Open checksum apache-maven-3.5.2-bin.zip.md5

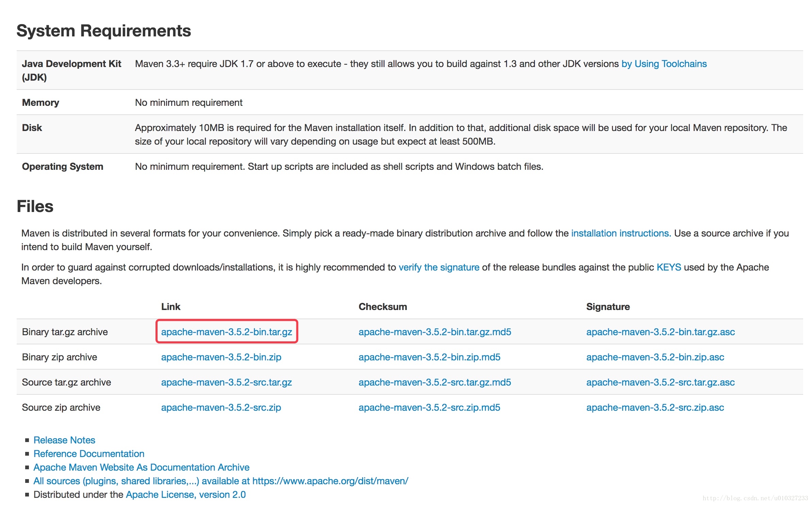click(x=429, y=357)
